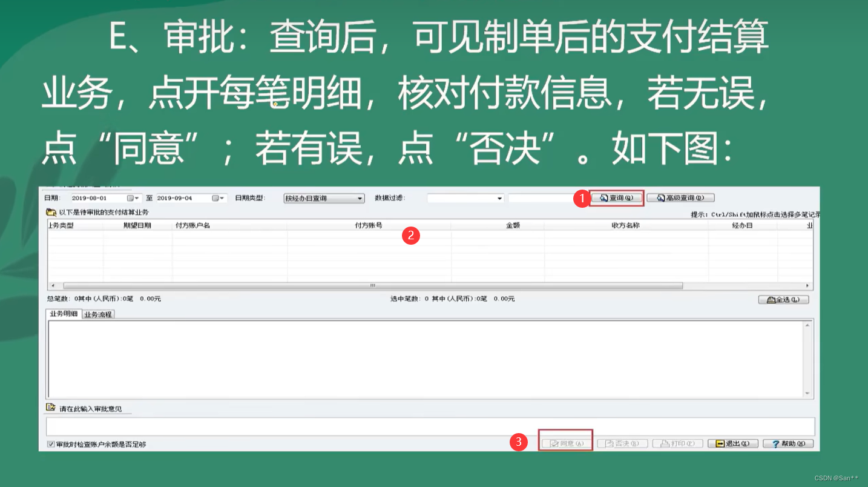
Task: Sort by 付方账户名 column header
Action: tap(229, 225)
